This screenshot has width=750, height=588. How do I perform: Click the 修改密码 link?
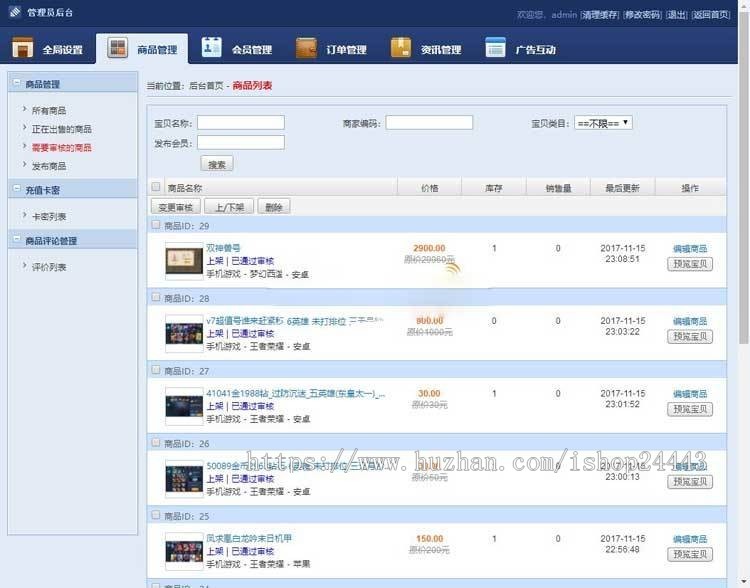pyautogui.click(x=642, y=15)
